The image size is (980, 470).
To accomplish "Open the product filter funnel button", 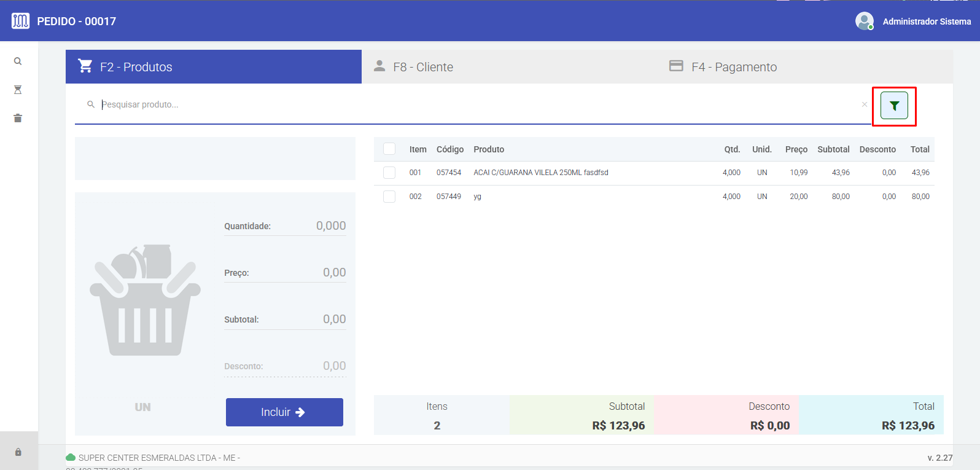I will pos(894,106).
